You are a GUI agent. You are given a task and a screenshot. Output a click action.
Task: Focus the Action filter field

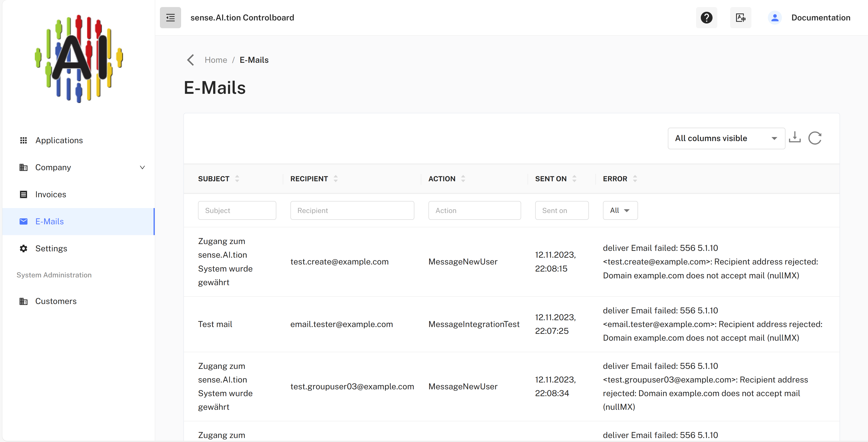click(474, 210)
